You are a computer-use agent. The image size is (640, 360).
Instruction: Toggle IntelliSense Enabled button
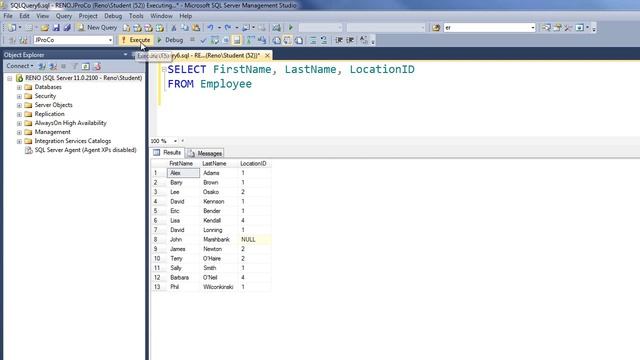pyautogui.click(x=237, y=40)
